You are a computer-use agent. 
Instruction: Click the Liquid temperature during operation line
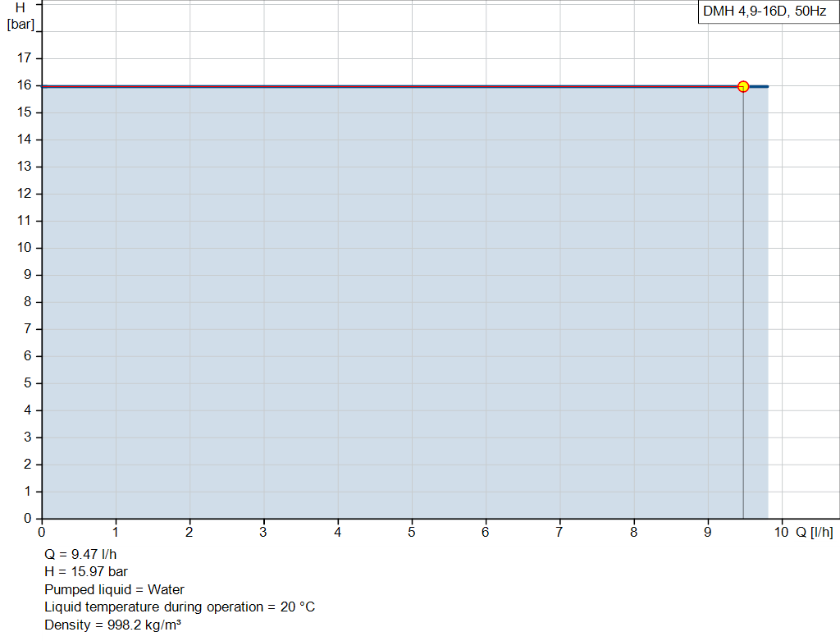click(180, 607)
